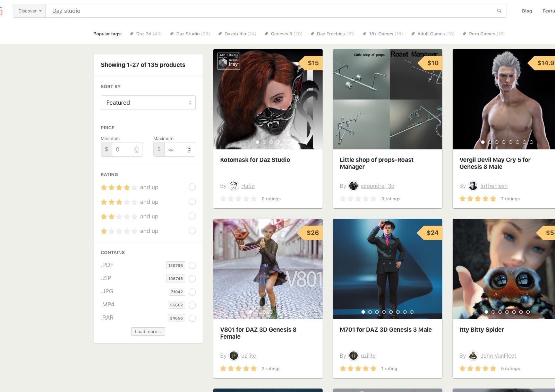
Task: Click the tag icon beside Daz 3d
Action: [132, 34]
